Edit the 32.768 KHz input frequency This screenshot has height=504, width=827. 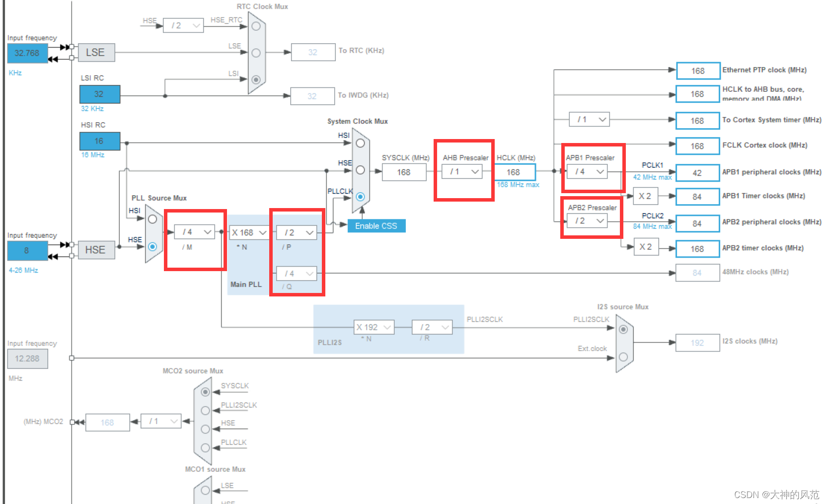(x=27, y=53)
